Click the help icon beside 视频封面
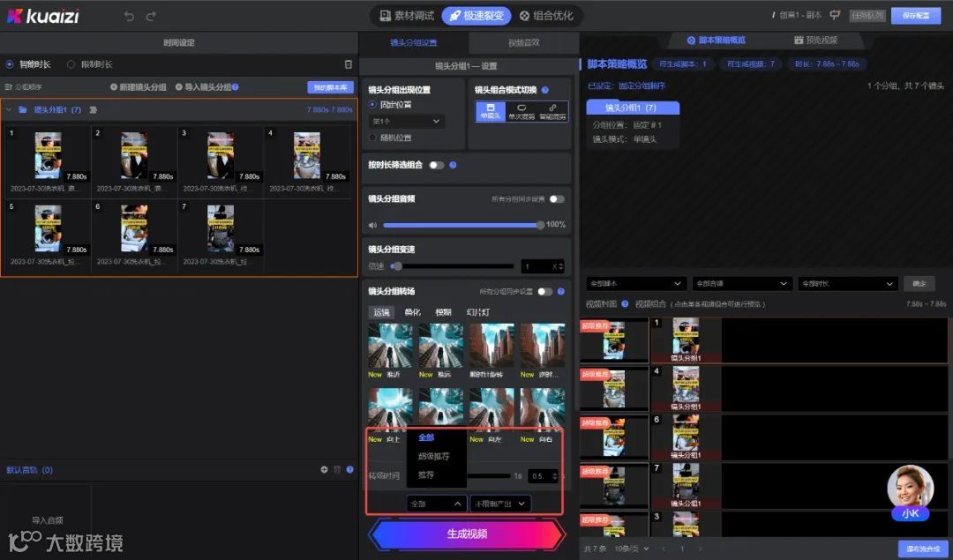 click(625, 303)
